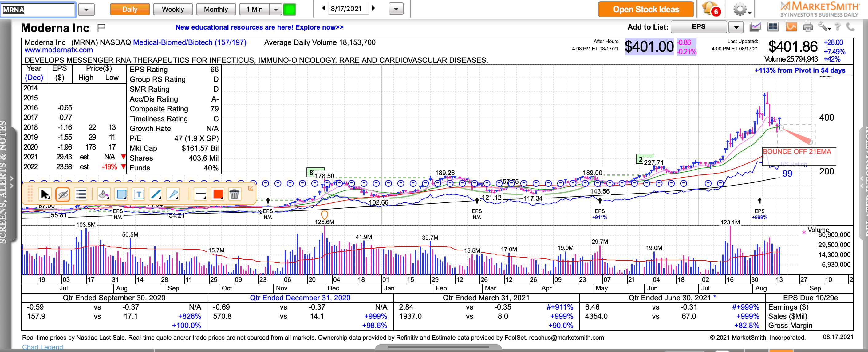Viewport: 868px width, 352px height.
Task: Click the RS Rating 99 label
Action: (787, 173)
